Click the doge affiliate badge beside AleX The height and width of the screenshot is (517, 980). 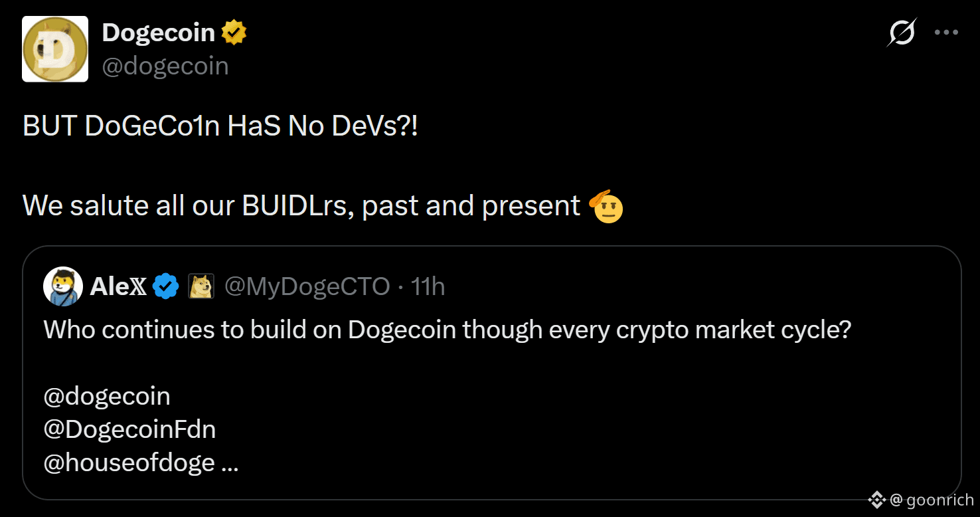[x=202, y=286]
